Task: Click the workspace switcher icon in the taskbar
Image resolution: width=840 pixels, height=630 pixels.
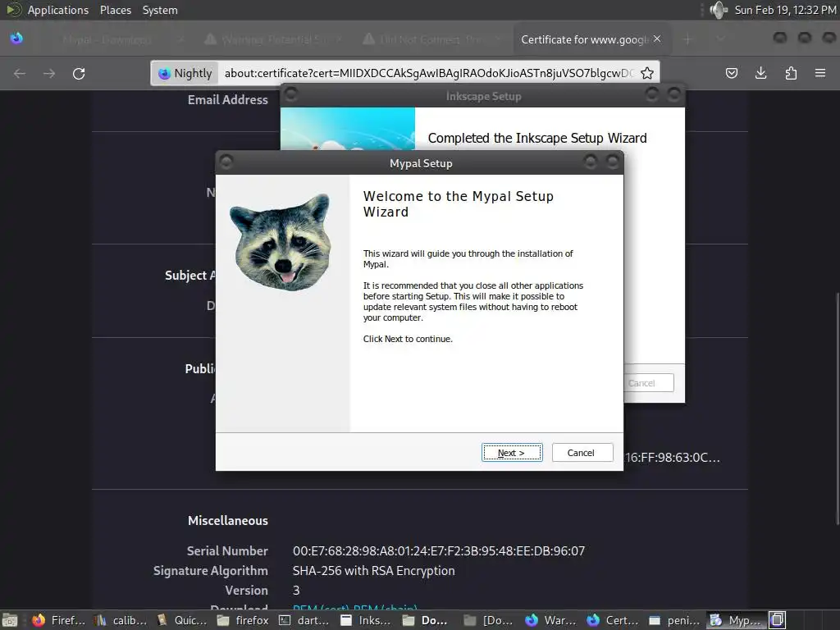Action: coord(778,620)
